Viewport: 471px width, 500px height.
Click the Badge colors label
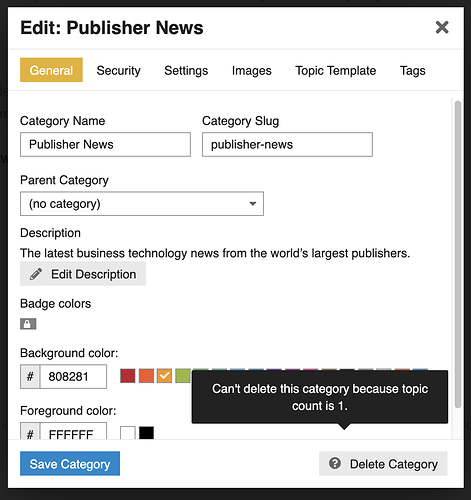(x=55, y=304)
